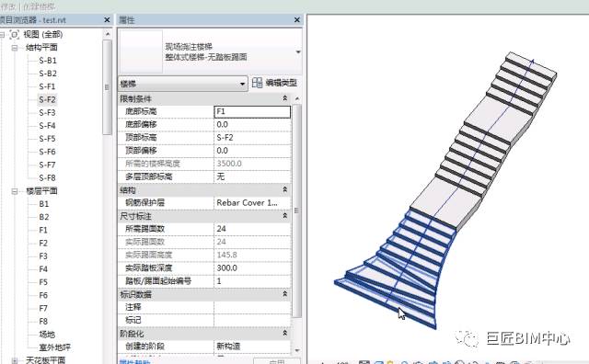This screenshot has width=589, height=364.
Task: Click the empty 标记 value field
Action: tap(252, 320)
